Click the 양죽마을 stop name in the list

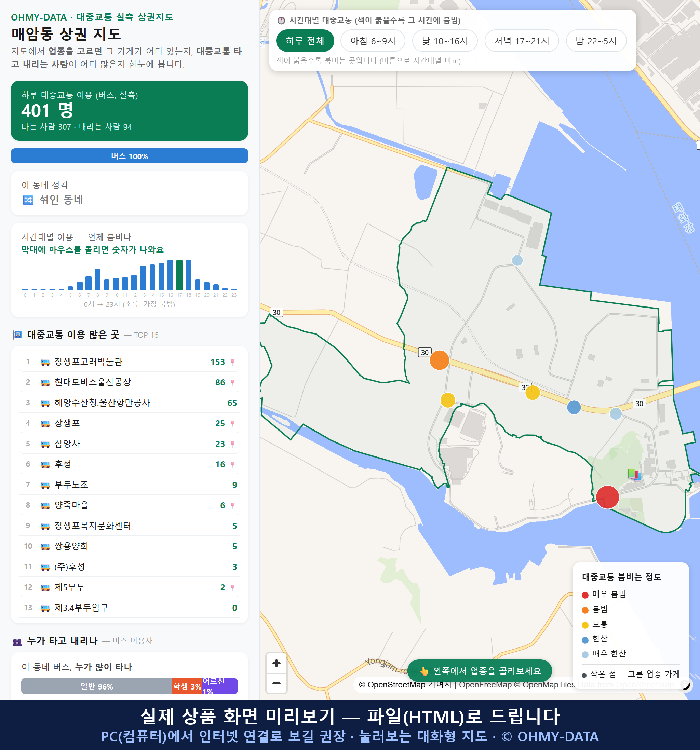pos(71,505)
